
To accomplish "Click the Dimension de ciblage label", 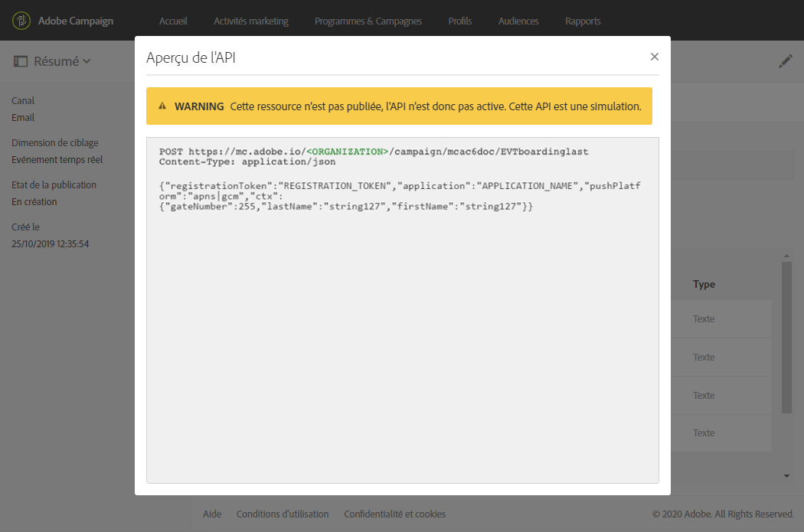I will [55, 143].
